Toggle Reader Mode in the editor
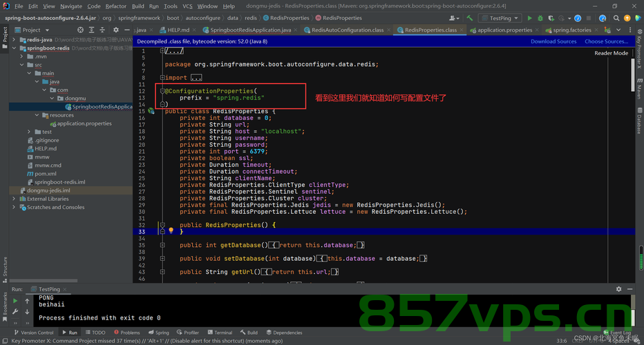 [x=611, y=53]
